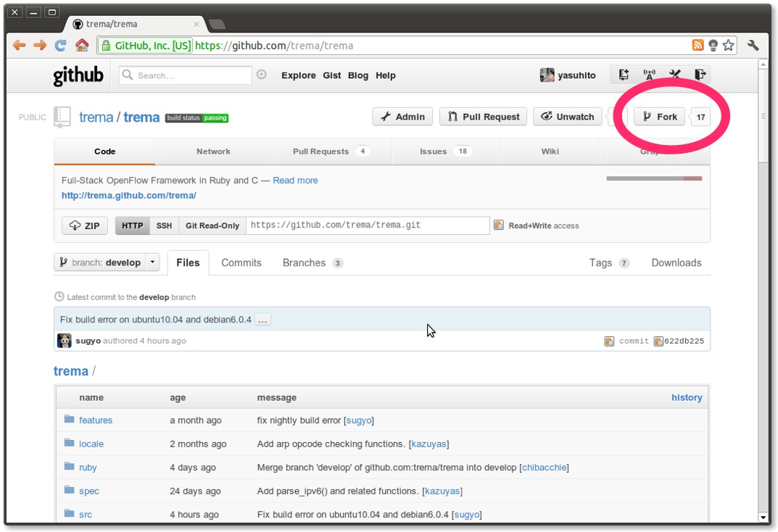Open the spec folder icon

point(69,491)
